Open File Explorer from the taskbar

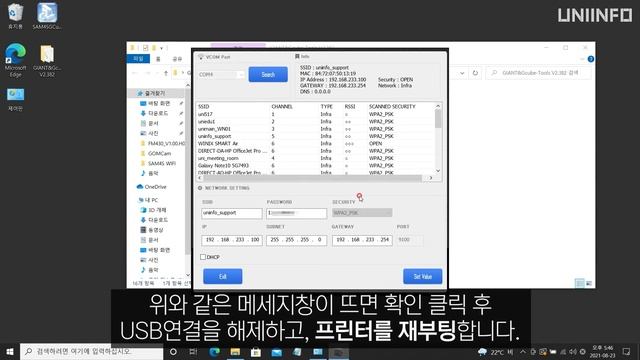point(235,351)
